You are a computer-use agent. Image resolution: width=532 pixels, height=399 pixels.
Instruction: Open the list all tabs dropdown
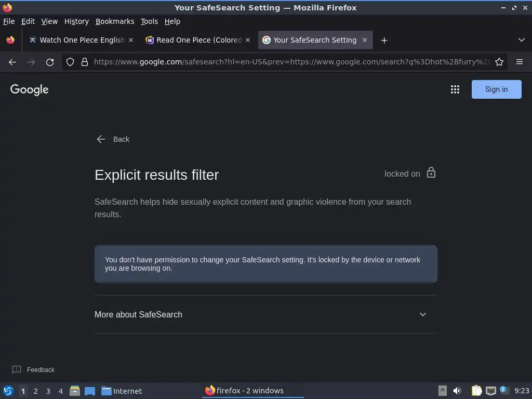pyautogui.click(x=522, y=40)
